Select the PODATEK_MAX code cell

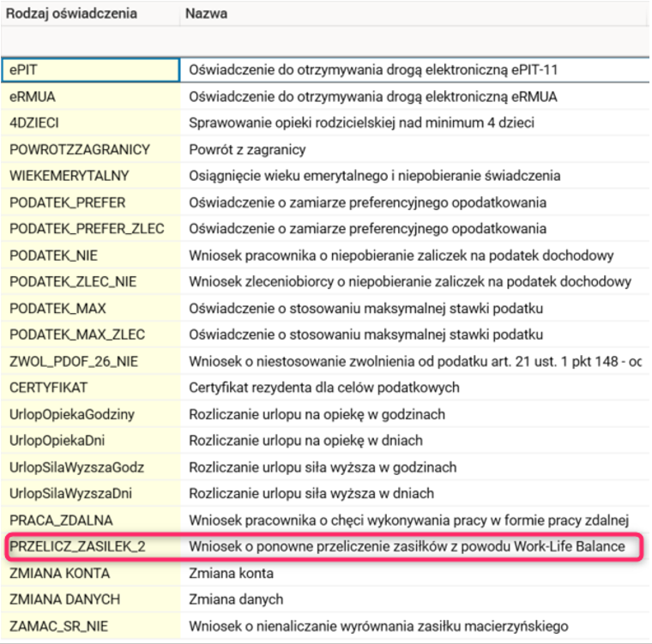(x=91, y=309)
